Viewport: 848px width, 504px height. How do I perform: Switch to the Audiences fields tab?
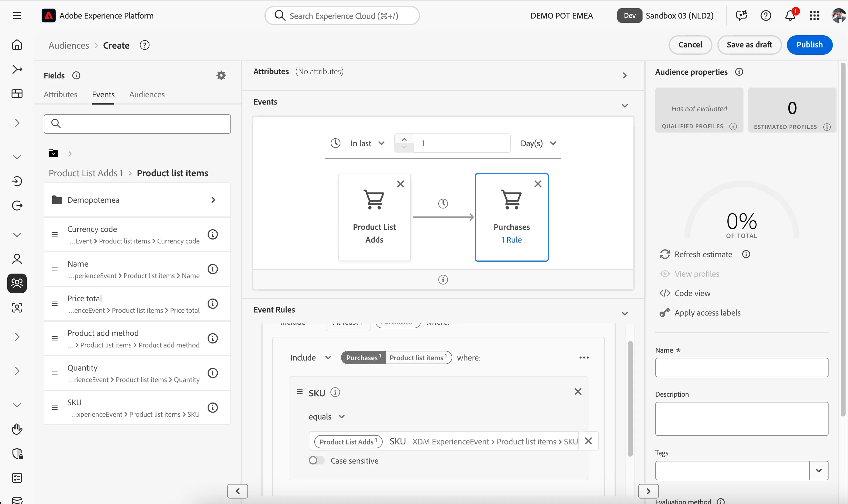click(x=147, y=95)
